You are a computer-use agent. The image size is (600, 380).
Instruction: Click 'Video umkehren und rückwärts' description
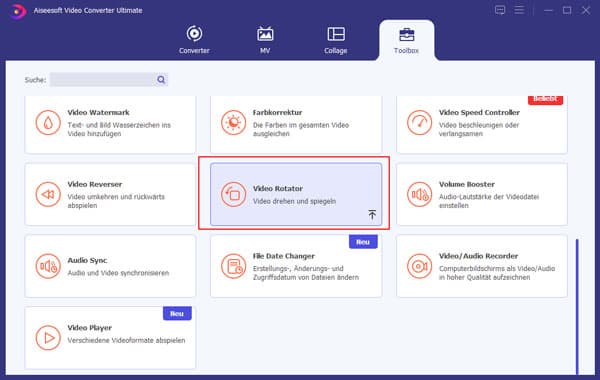(116, 201)
